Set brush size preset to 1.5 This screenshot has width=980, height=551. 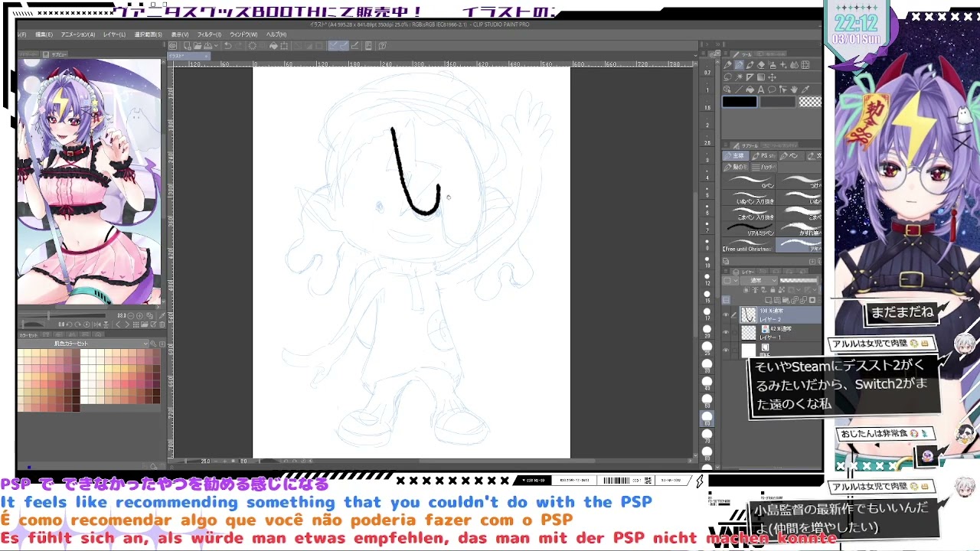coord(707,103)
